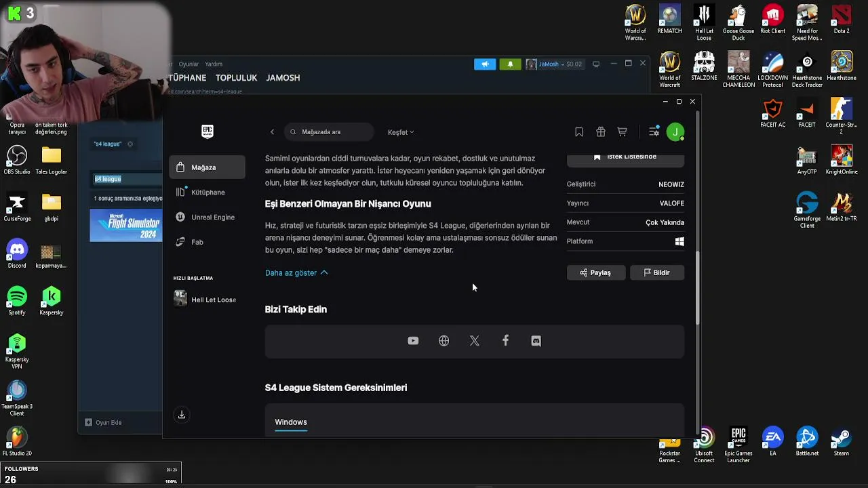Open Dota 2 desktop shortcut

click(x=842, y=19)
